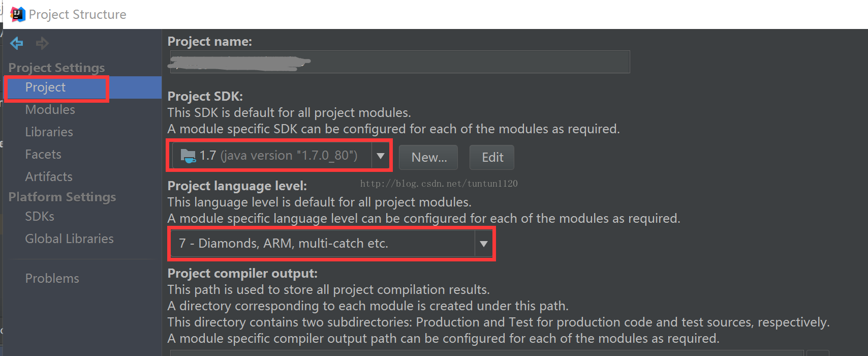The image size is (868, 356).
Task: Click the grey forward arrow icon
Action: (42, 43)
